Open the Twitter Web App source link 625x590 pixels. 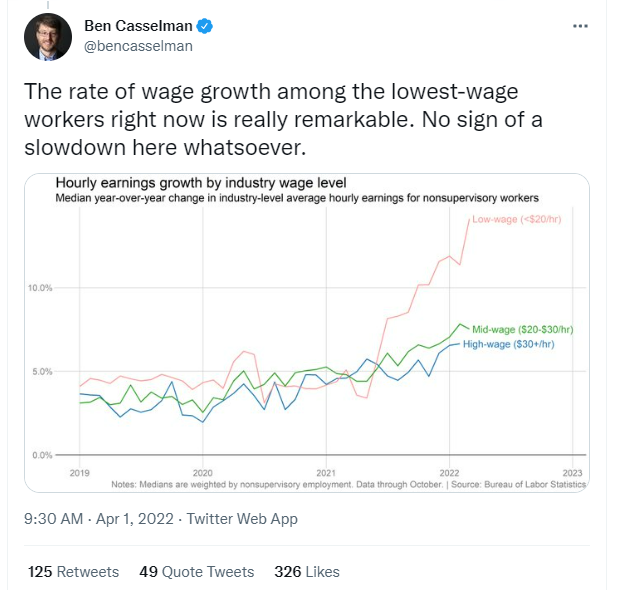point(242,519)
